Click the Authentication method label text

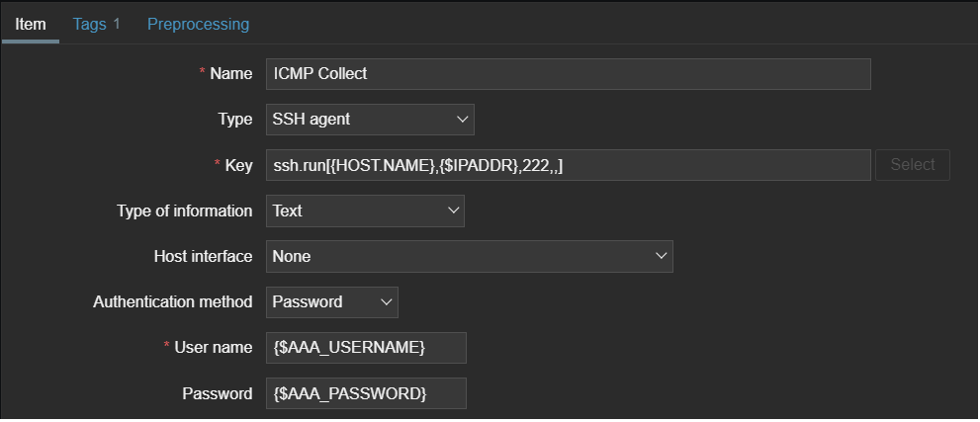(173, 301)
